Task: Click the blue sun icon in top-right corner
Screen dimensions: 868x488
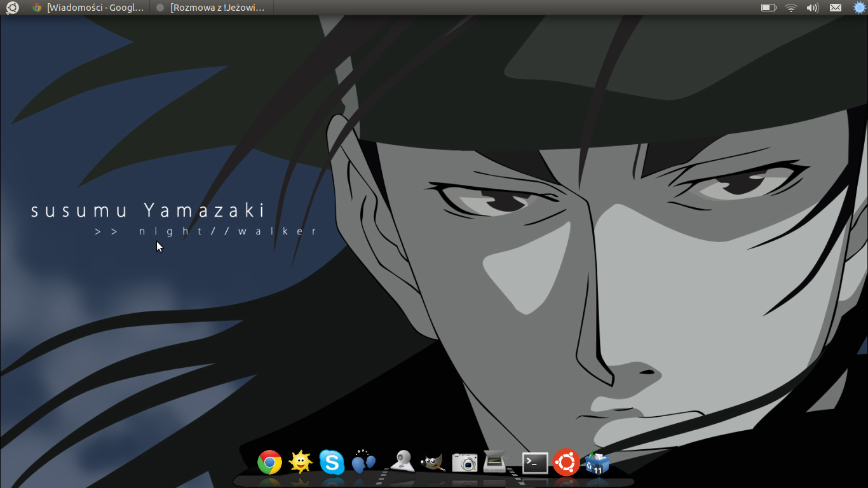Action: pyautogui.click(x=859, y=8)
